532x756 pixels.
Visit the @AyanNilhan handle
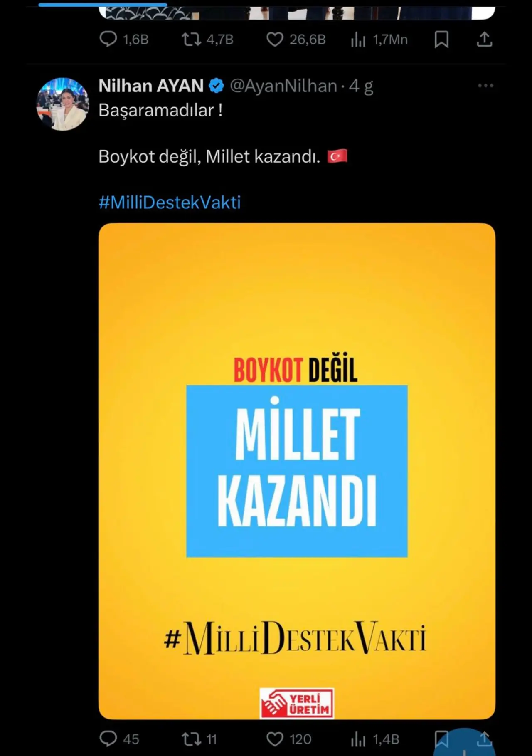click(x=283, y=86)
